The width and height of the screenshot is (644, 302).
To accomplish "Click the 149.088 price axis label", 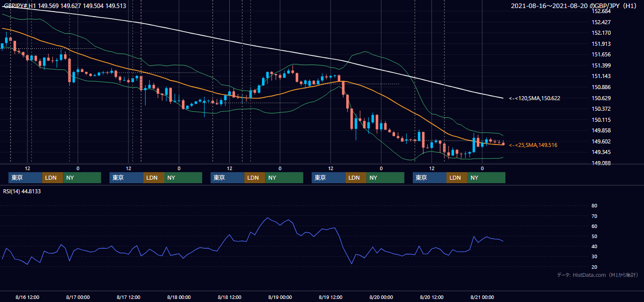I will pyautogui.click(x=601, y=163).
